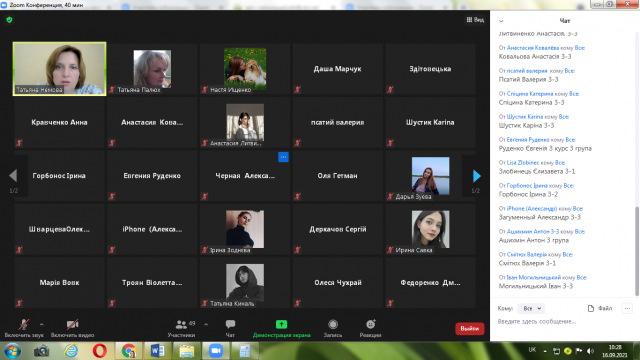
Task: Click sender iPhone (Александр) in chat
Action: point(531,209)
